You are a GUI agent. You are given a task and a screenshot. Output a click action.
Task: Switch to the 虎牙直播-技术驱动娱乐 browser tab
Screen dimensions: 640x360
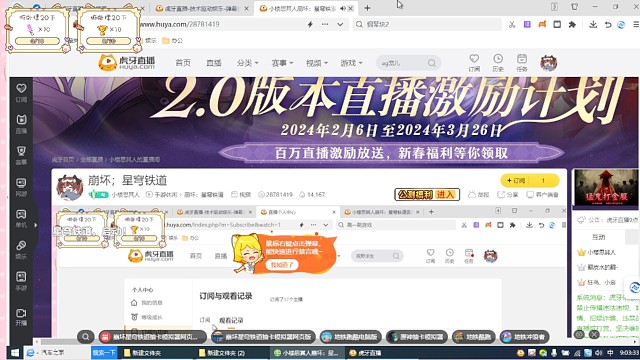(201, 8)
